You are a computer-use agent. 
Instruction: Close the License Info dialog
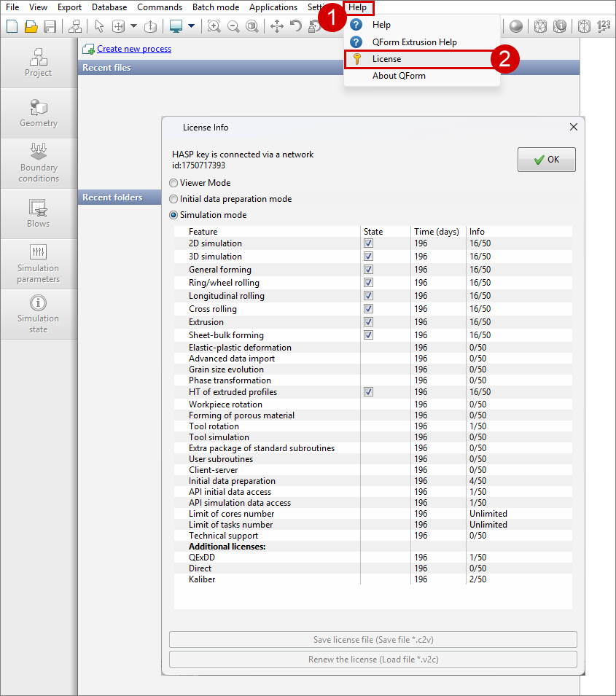573,127
